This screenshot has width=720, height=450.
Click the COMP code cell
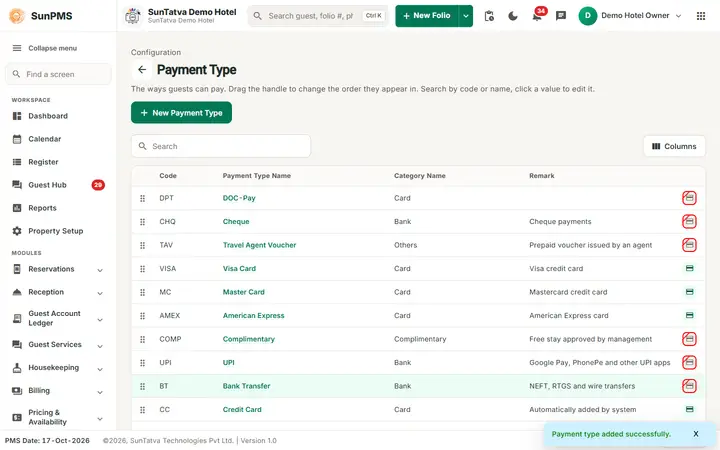[170, 339]
